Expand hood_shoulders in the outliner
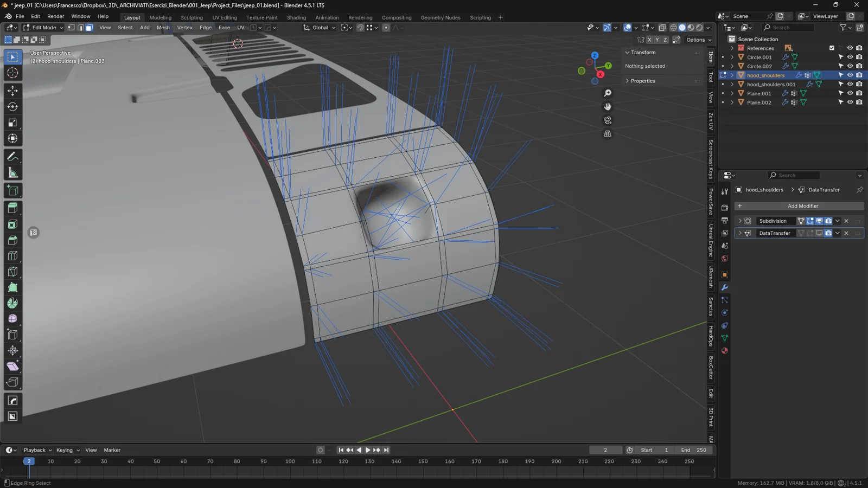 [732, 75]
